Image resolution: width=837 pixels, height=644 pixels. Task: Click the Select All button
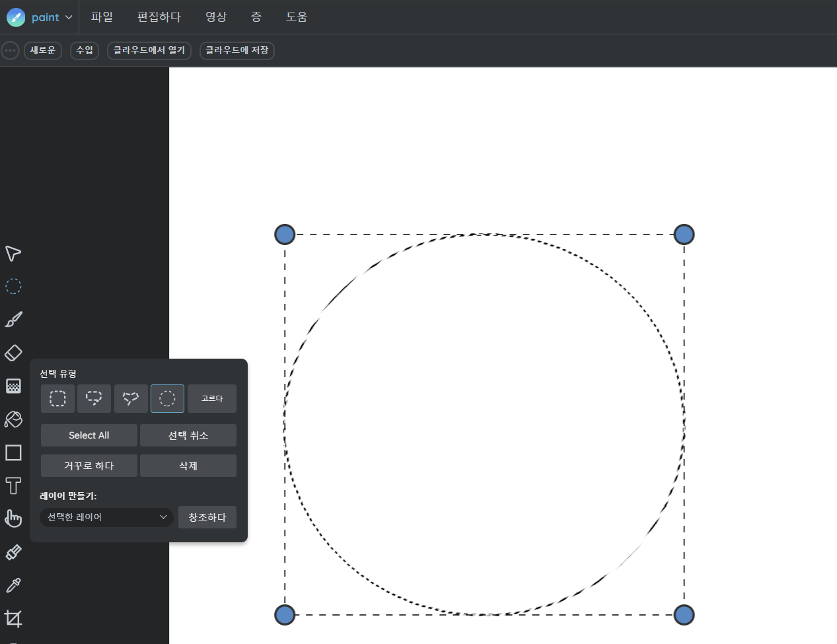coord(89,435)
